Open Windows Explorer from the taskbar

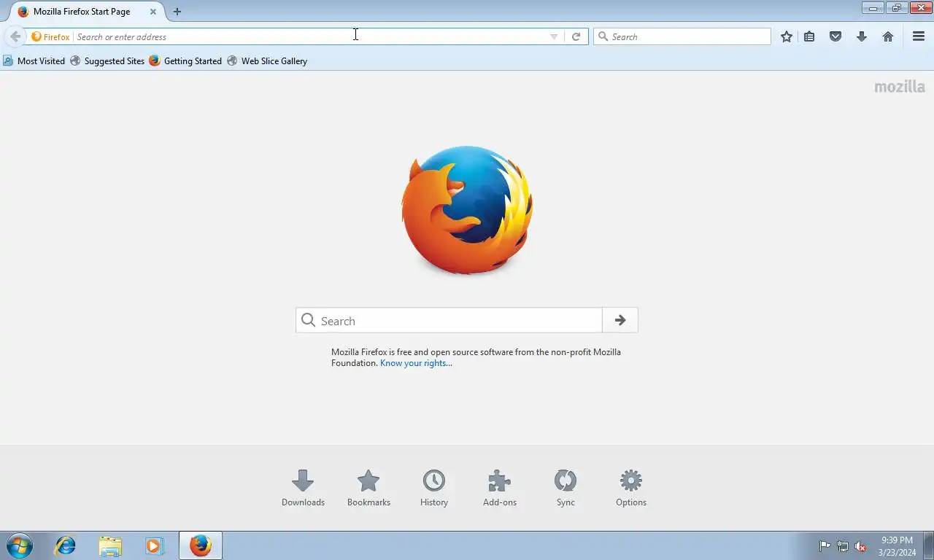[110, 545]
